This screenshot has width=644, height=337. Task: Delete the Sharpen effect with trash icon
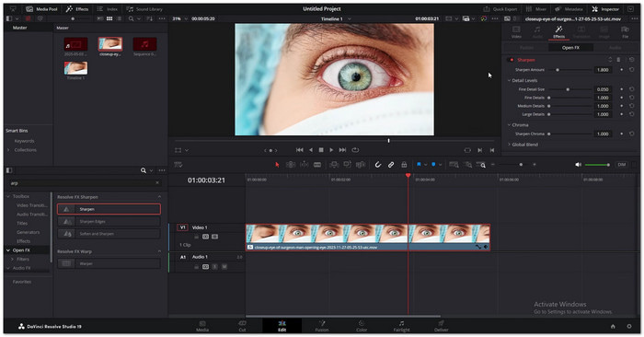coord(618,60)
